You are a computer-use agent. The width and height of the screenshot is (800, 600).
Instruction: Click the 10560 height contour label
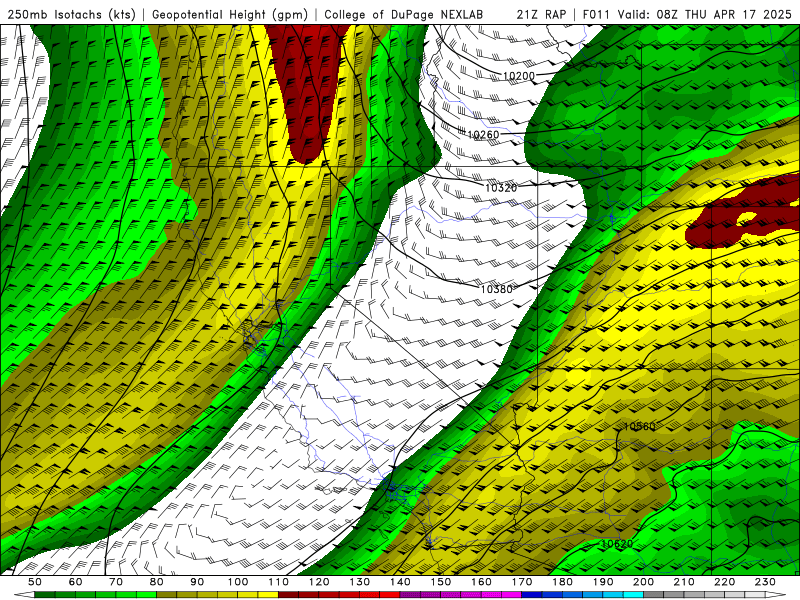(x=639, y=426)
